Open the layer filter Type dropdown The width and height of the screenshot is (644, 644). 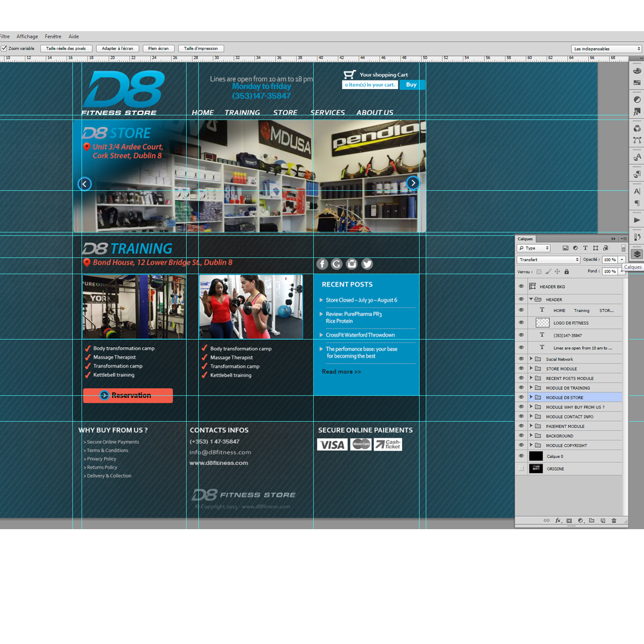tap(534, 248)
